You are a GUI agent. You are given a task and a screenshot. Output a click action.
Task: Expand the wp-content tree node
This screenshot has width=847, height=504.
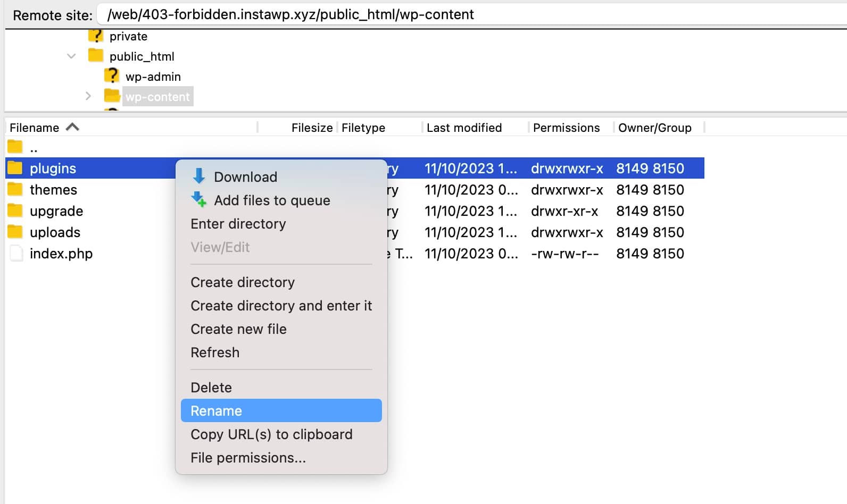coord(88,96)
